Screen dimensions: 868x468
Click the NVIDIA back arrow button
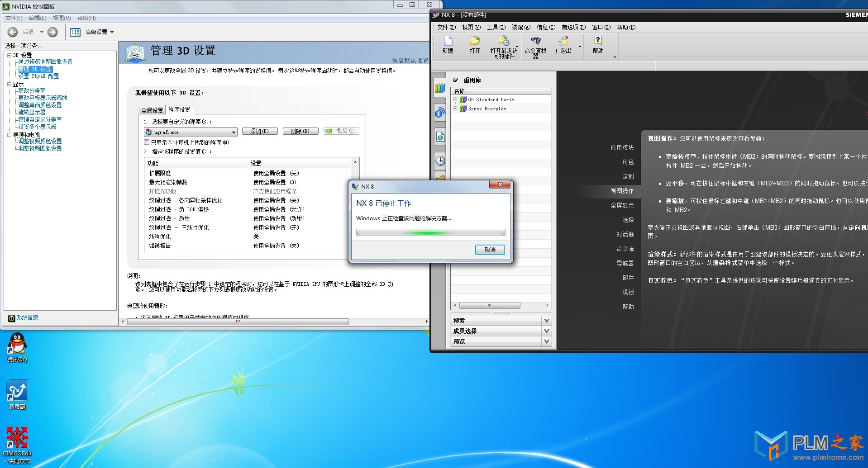pos(13,32)
